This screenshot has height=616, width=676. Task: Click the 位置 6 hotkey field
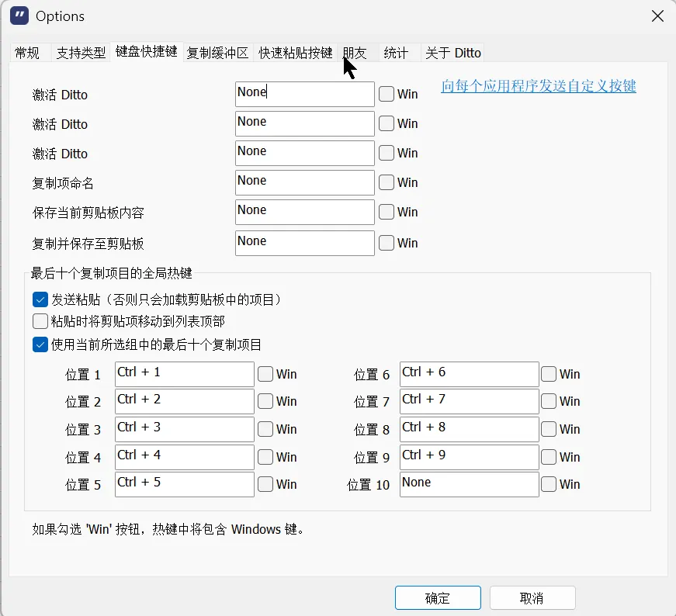pyautogui.click(x=470, y=374)
